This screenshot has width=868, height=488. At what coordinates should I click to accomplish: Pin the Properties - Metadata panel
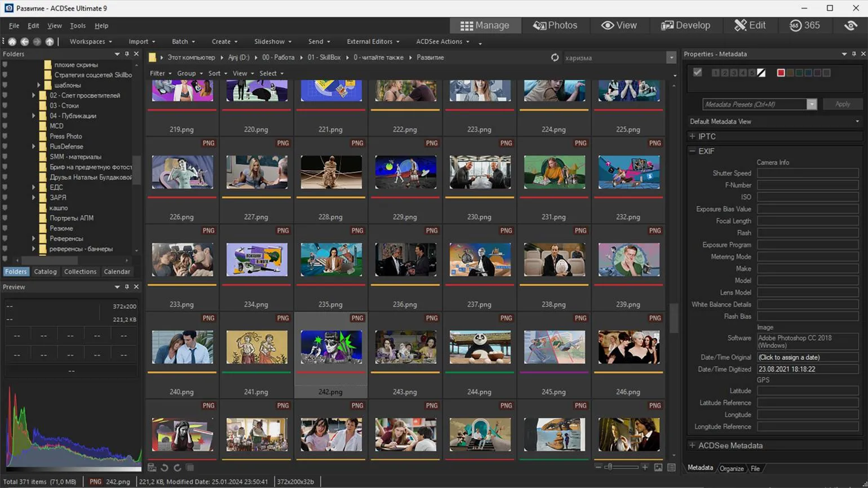[x=854, y=54]
